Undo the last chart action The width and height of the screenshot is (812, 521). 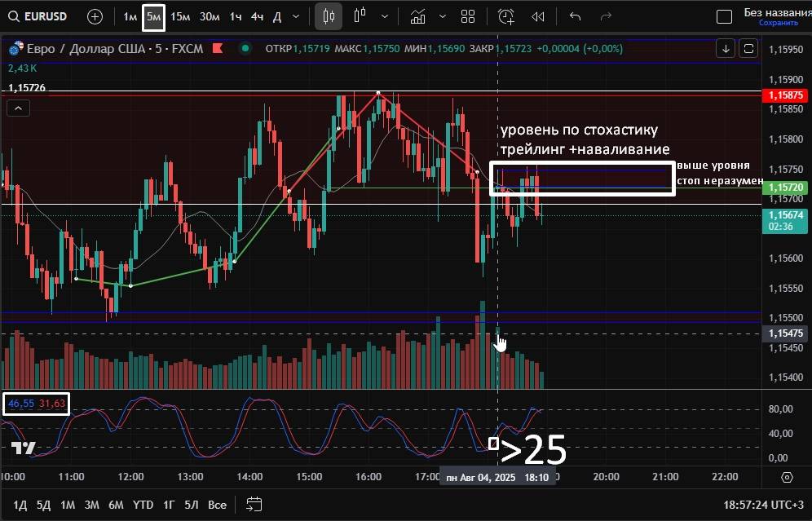coord(576,16)
